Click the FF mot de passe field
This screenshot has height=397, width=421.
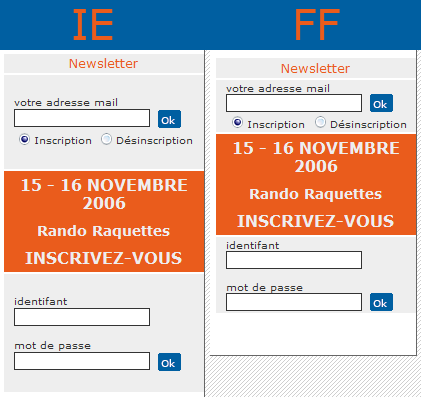click(x=294, y=302)
